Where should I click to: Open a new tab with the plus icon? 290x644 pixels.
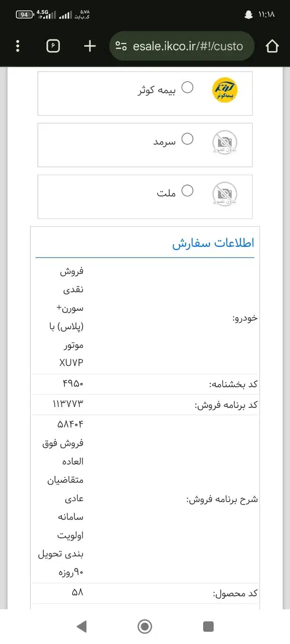tap(89, 46)
